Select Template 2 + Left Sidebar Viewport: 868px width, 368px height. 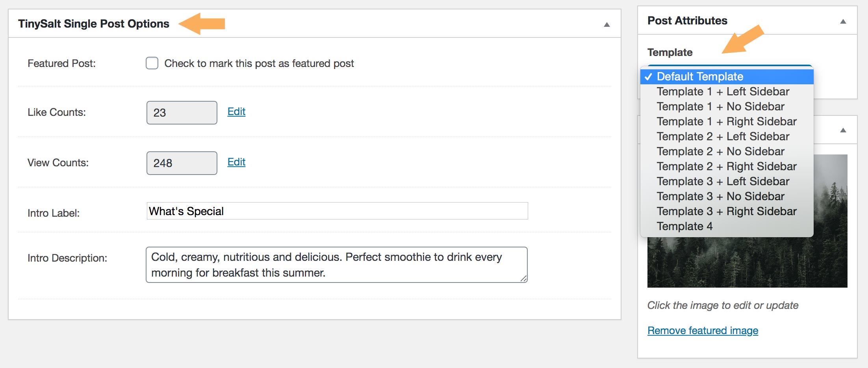pyautogui.click(x=723, y=136)
